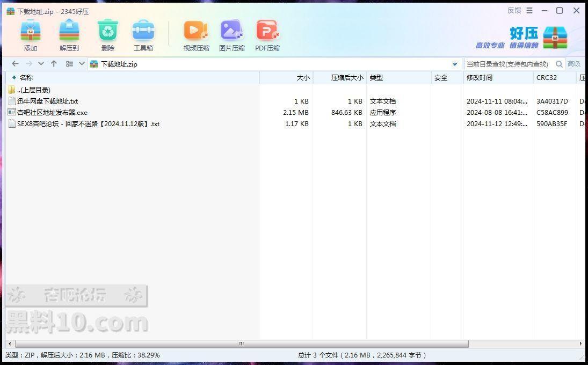Sort by 修改时间 column header

(498, 78)
